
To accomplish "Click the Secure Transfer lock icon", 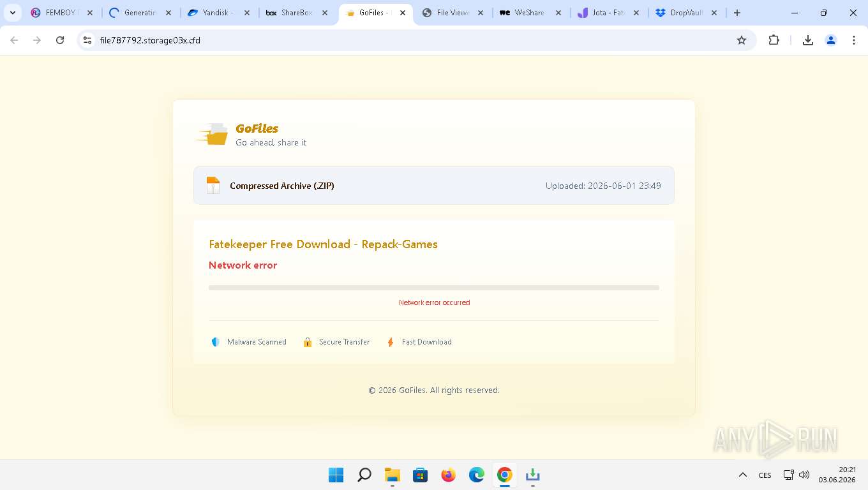I will click(308, 342).
